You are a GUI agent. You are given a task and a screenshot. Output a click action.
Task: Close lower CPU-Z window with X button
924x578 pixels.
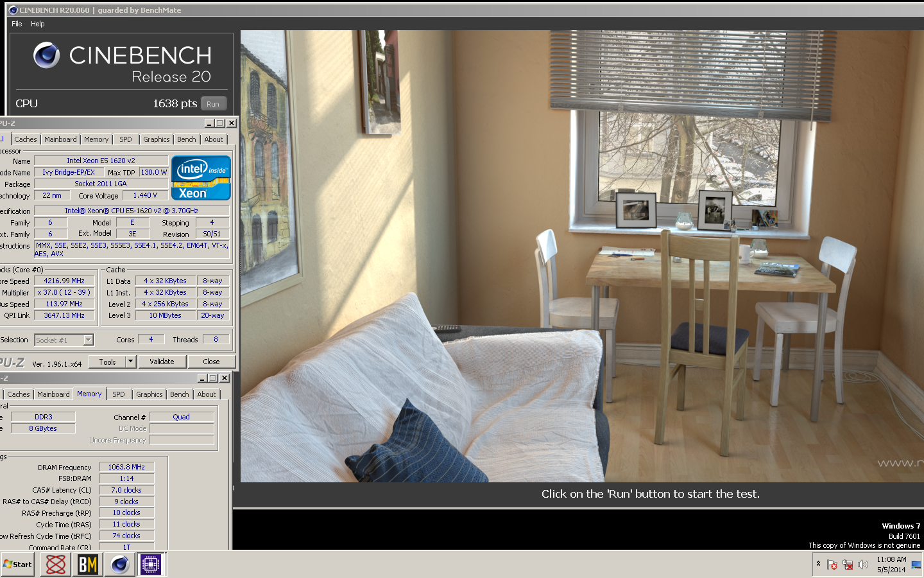tap(225, 378)
